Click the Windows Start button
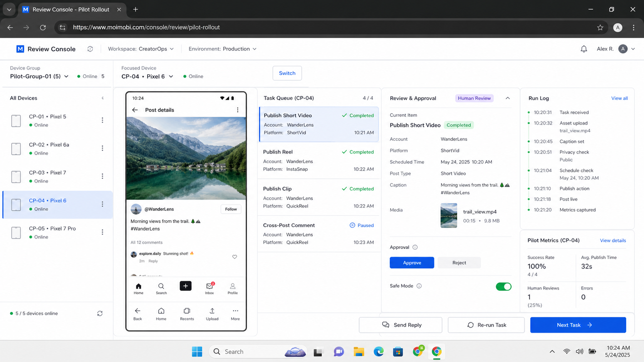The width and height of the screenshot is (644, 362). pyautogui.click(x=197, y=352)
